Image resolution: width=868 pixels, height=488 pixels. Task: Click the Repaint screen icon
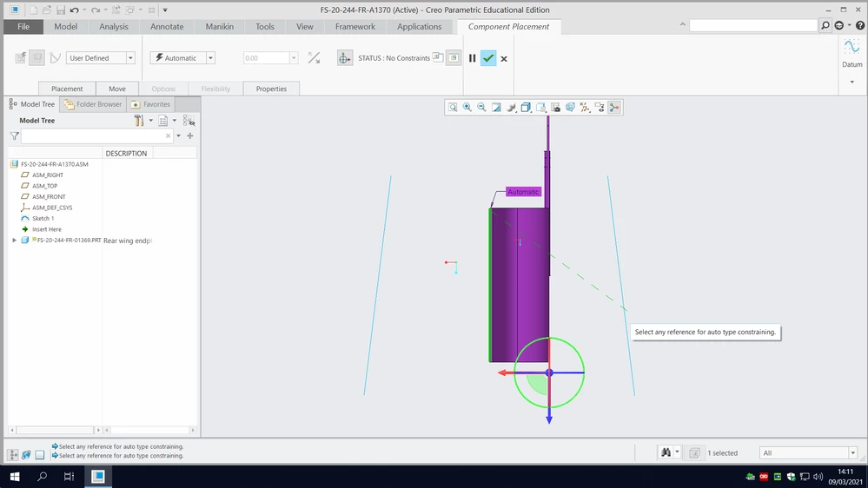496,108
